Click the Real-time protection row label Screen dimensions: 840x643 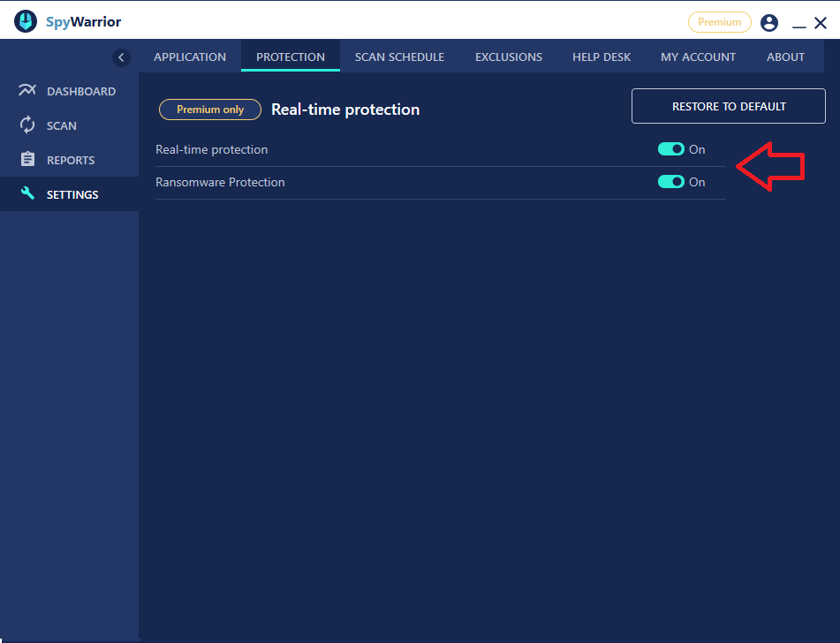212,149
